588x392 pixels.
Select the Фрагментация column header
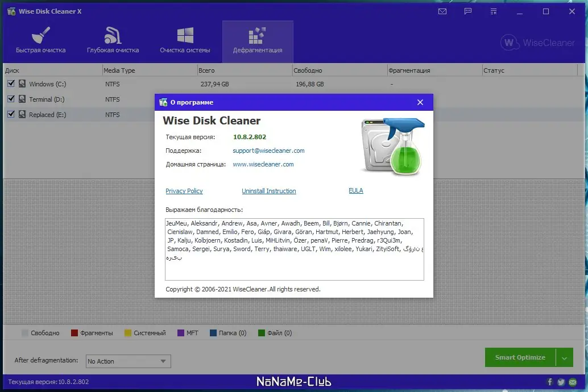tap(409, 70)
